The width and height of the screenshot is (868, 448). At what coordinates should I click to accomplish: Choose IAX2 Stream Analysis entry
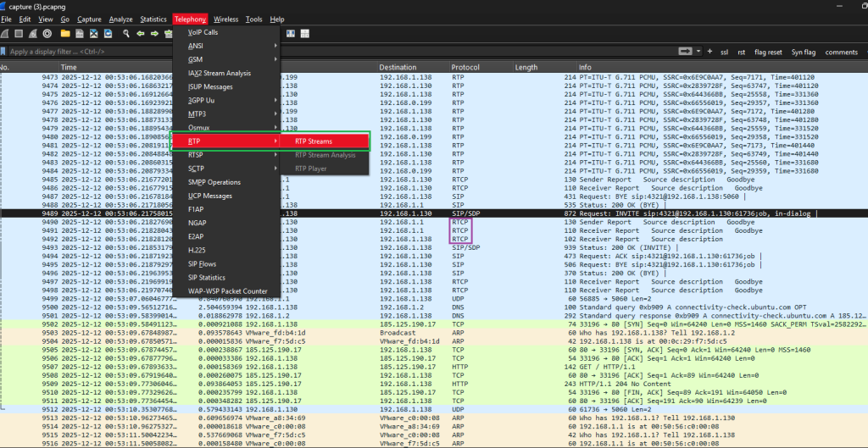click(x=225, y=73)
